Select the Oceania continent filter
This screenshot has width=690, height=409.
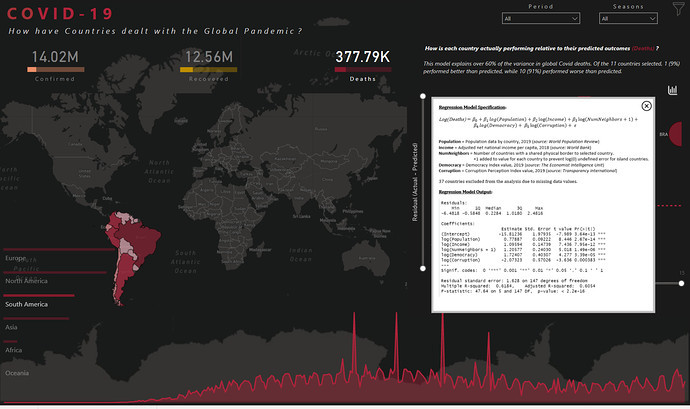[x=17, y=373]
